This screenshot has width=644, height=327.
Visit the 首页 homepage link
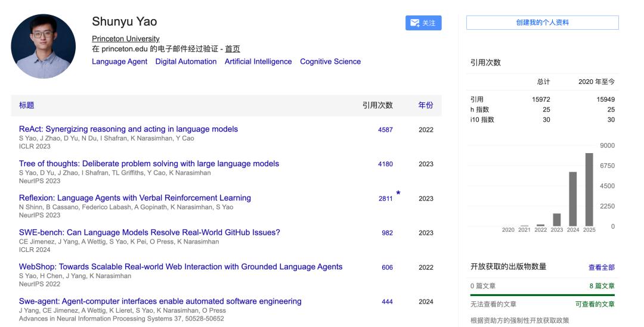coord(233,49)
